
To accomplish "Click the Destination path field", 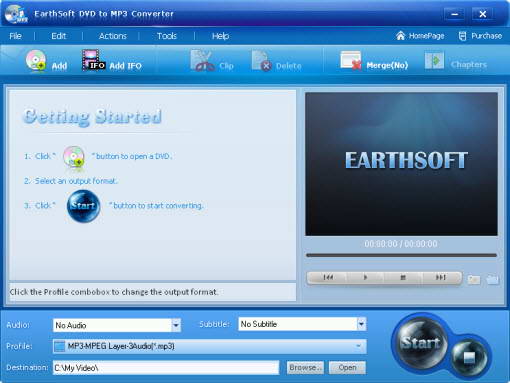I will [166, 368].
